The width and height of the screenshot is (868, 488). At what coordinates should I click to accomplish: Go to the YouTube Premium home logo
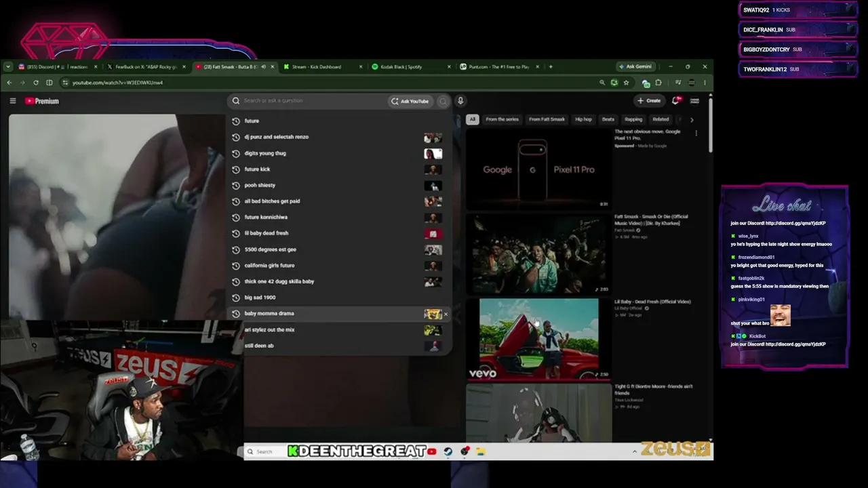[42, 101]
